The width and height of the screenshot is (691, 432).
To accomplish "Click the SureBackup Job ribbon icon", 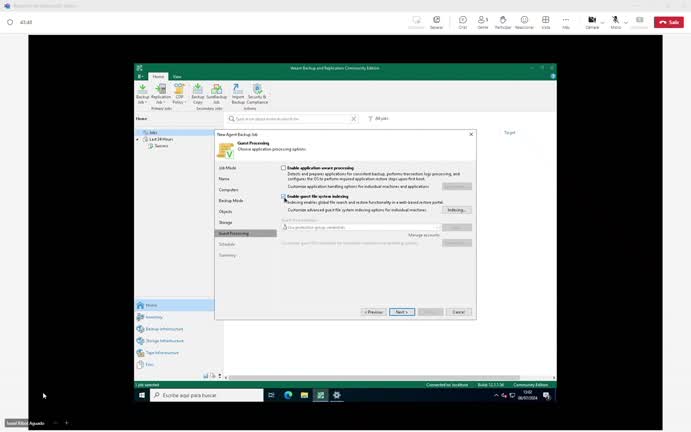I will [x=216, y=93].
